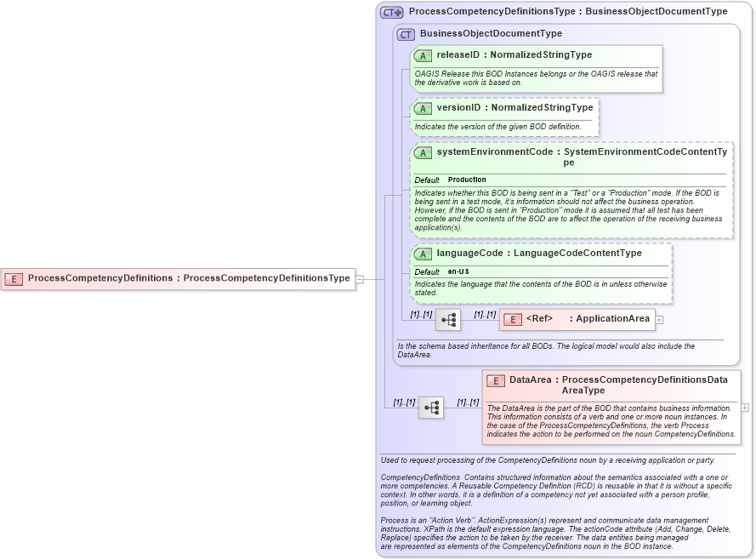Click the A icon for systemEnvironmentCode attribute
This screenshot has width=756, height=559.
(x=423, y=152)
